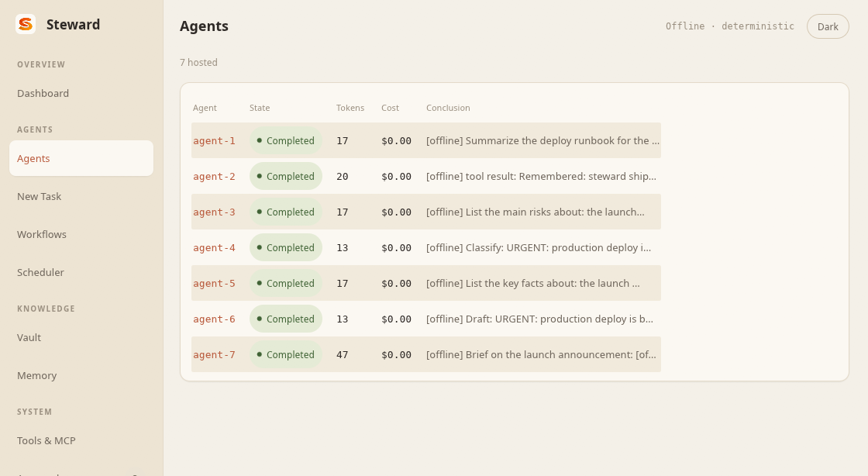Click $0.00 cost in agent-1 row
868x476 pixels.
[396, 141]
